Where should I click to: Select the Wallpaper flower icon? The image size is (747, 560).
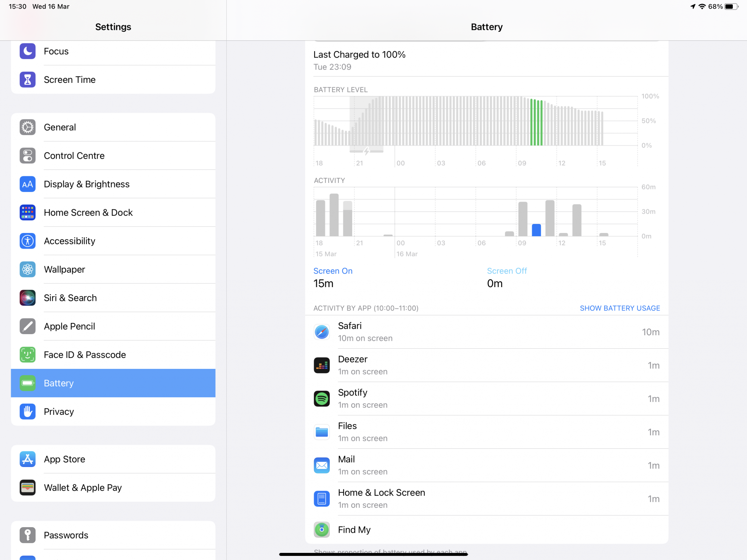[28, 270]
